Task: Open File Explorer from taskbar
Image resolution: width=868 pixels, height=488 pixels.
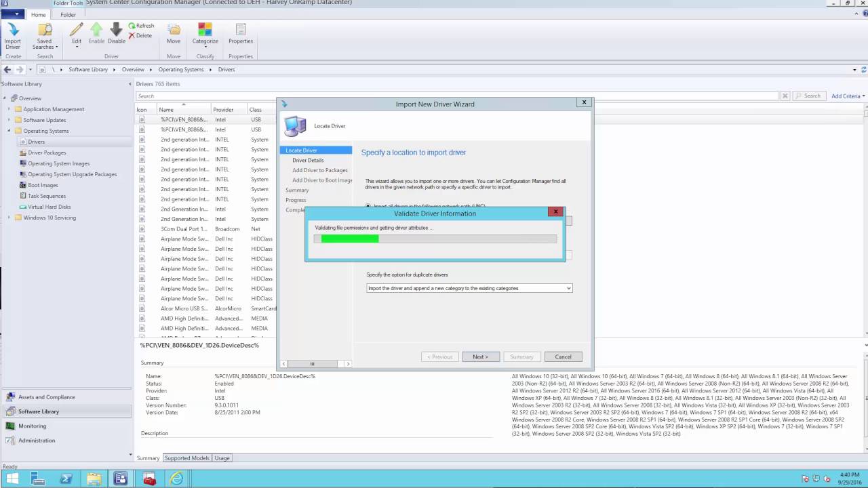Action: (x=94, y=479)
